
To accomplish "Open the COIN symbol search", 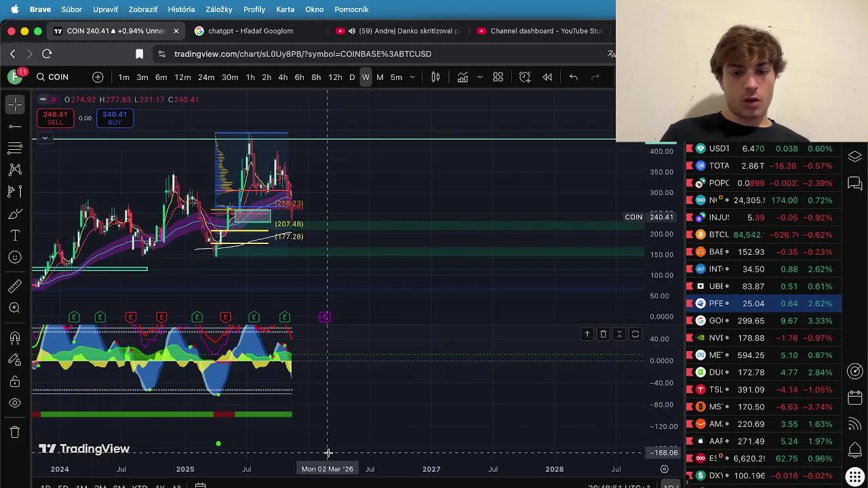I will [53, 77].
